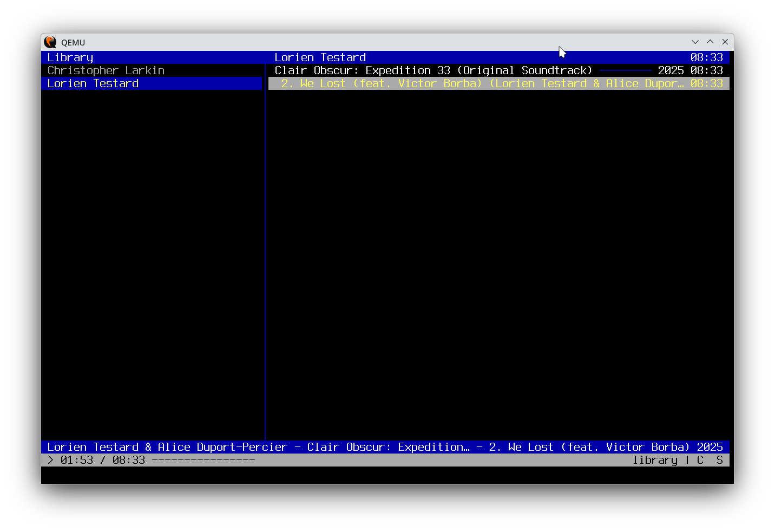Image resolution: width=775 pixels, height=532 pixels.
Task: Click the '2025' year in the now-playing line
Action: tap(710, 447)
